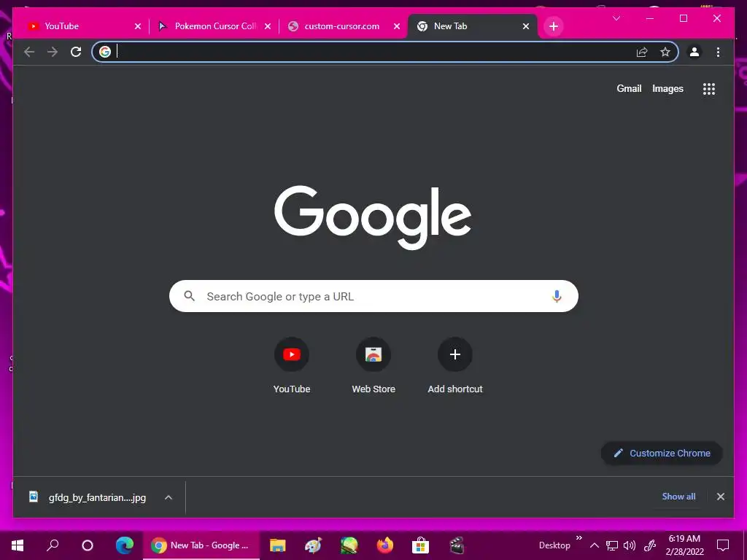Image resolution: width=747 pixels, height=560 pixels.
Task: Share this page via share icon
Action: coord(642,52)
